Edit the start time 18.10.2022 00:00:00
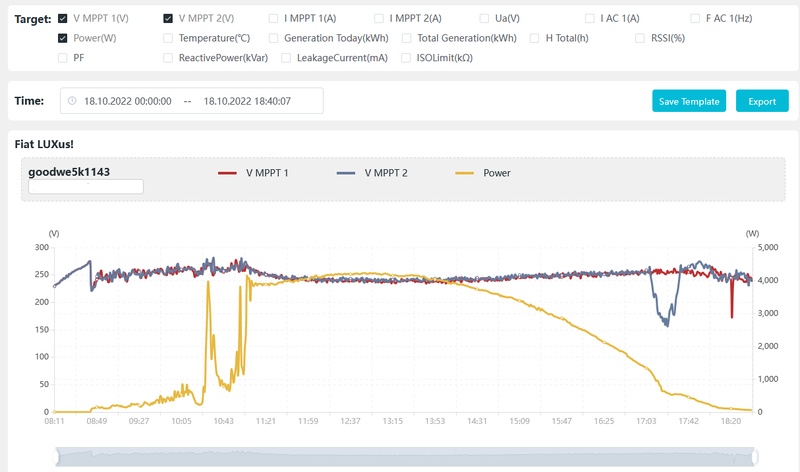The image size is (800, 472). 128,101
